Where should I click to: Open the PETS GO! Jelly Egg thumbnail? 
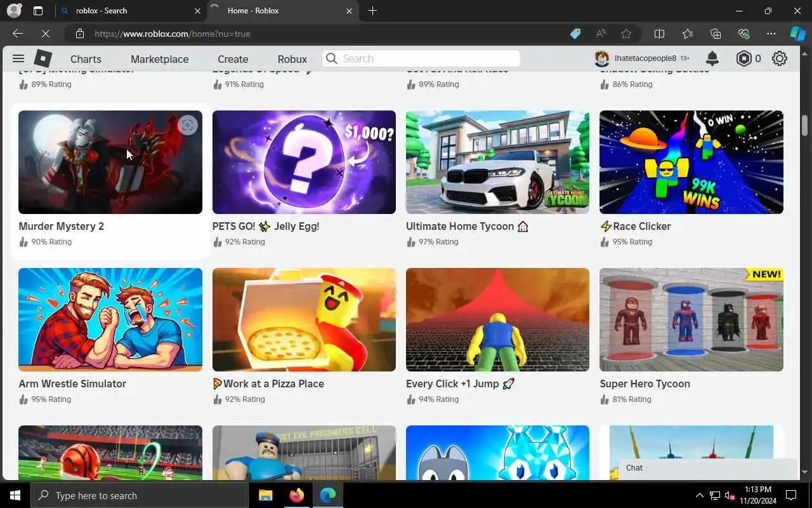point(304,162)
